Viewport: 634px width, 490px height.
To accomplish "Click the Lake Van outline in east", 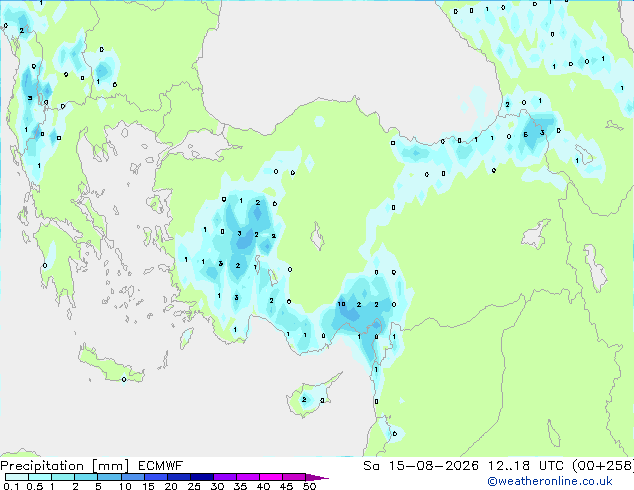I will pos(536,234).
